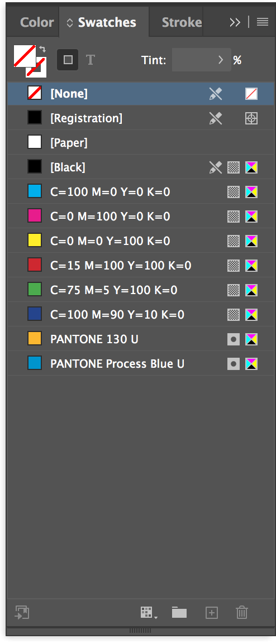Create a new color group folder
Viewport: 276px width, 644px height.
coord(179,612)
